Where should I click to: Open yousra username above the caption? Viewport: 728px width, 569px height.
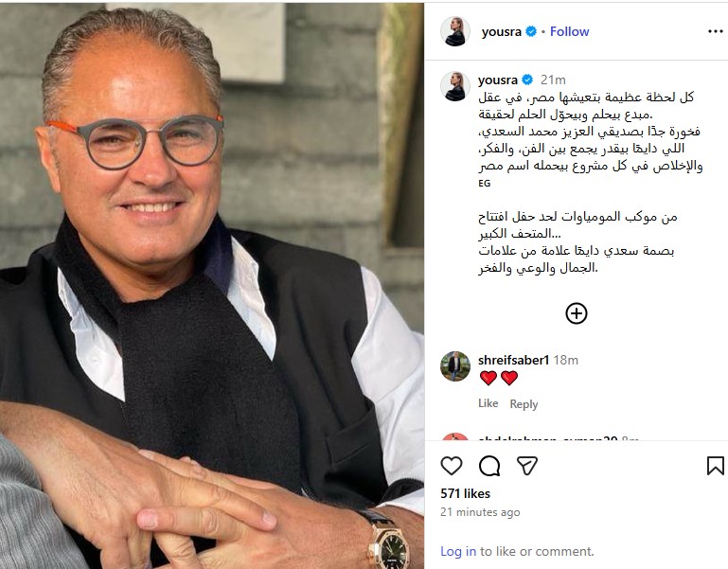[x=498, y=80]
